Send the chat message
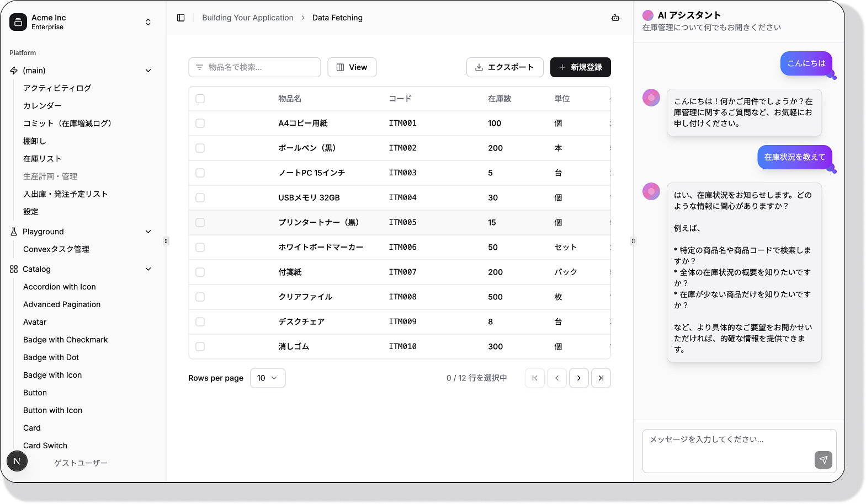This screenshot has width=866, height=504. click(823, 459)
